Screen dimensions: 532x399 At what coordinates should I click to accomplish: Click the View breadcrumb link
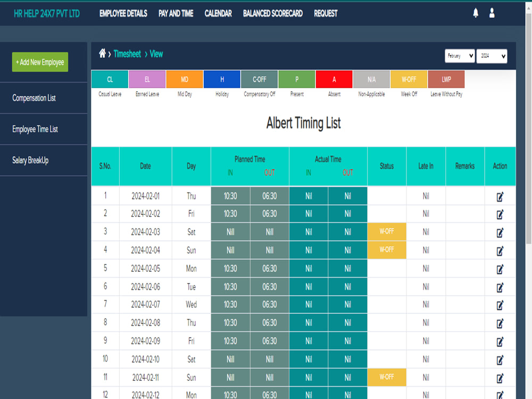[156, 54]
